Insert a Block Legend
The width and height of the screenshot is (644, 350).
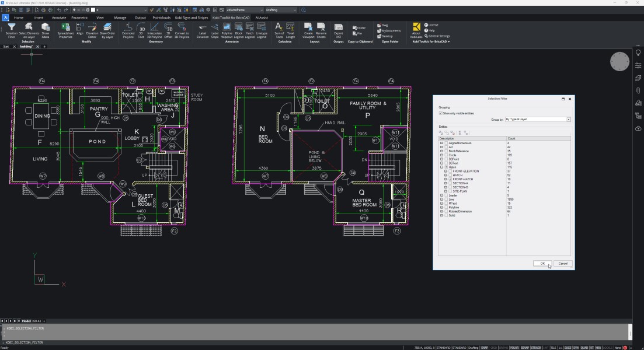point(239,31)
